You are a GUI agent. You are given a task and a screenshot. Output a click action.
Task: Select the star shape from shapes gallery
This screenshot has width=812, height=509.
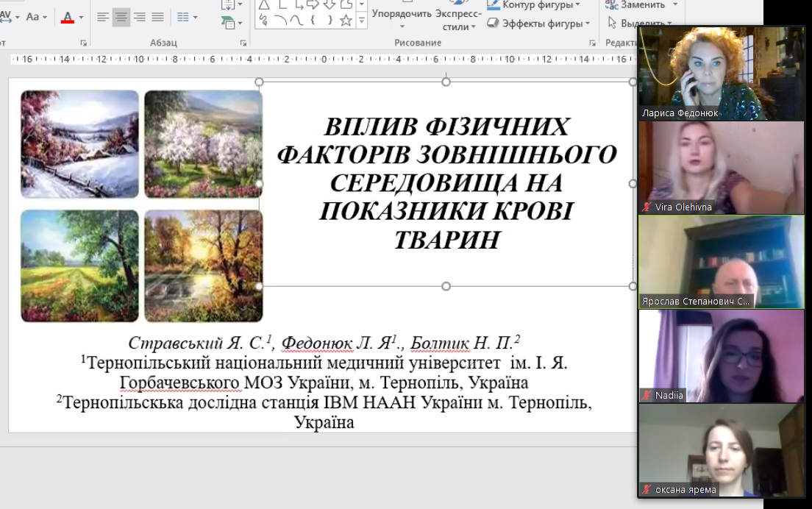coord(346,20)
